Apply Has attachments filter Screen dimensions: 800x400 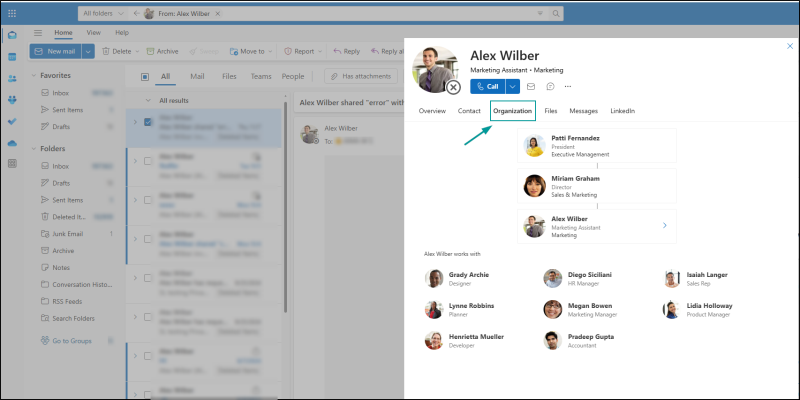361,77
